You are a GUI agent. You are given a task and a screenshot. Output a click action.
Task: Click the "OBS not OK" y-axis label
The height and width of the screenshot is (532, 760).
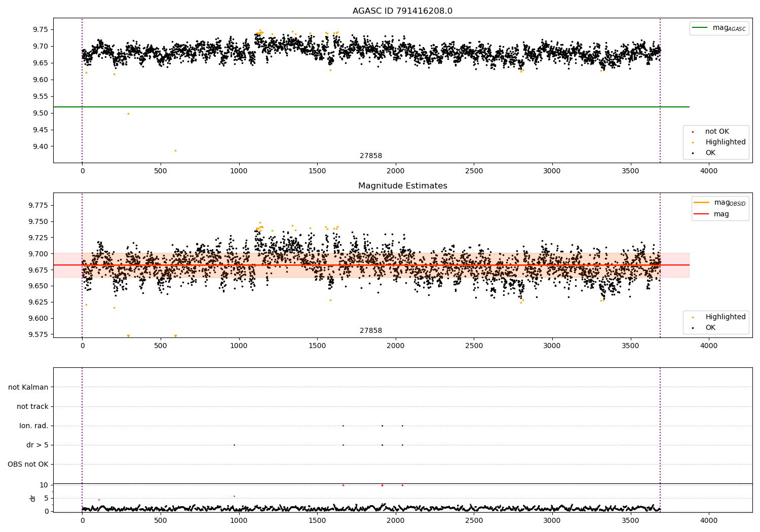pyautogui.click(x=28, y=465)
